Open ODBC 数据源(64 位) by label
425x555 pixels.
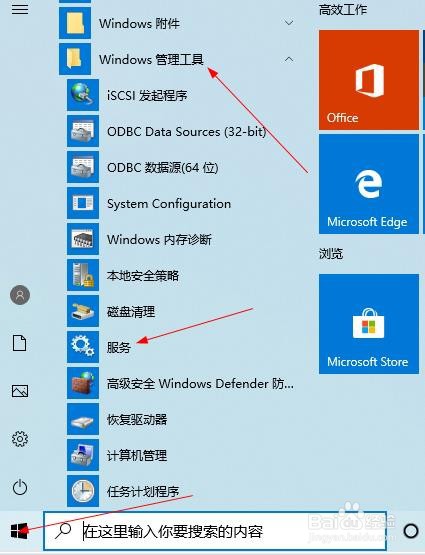coord(162,168)
